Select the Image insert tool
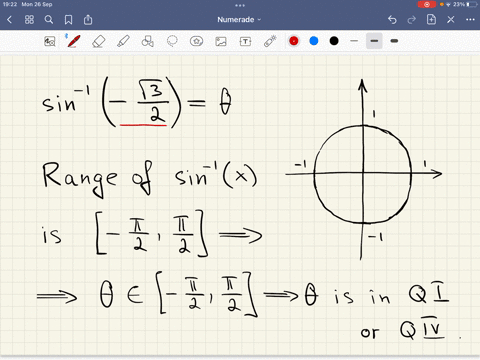The image size is (480, 360). (221, 41)
